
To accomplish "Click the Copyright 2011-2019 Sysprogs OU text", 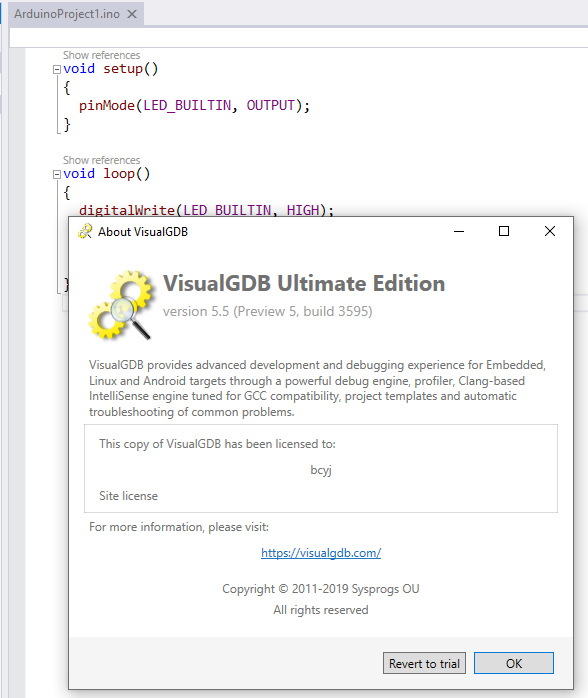I will pyautogui.click(x=321, y=589).
